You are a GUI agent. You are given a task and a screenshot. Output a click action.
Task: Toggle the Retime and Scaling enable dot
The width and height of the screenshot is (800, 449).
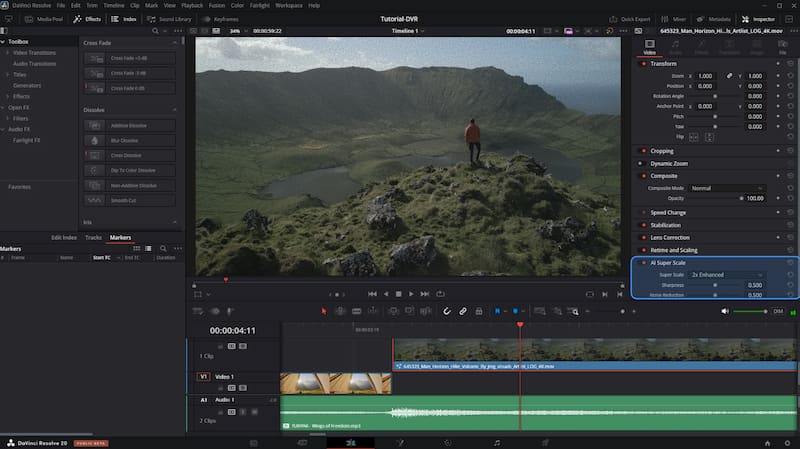click(x=643, y=250)
